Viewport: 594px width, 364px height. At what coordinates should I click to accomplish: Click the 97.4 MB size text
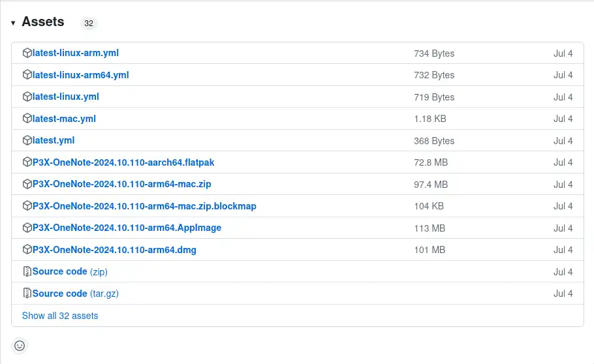click(431, 185)
